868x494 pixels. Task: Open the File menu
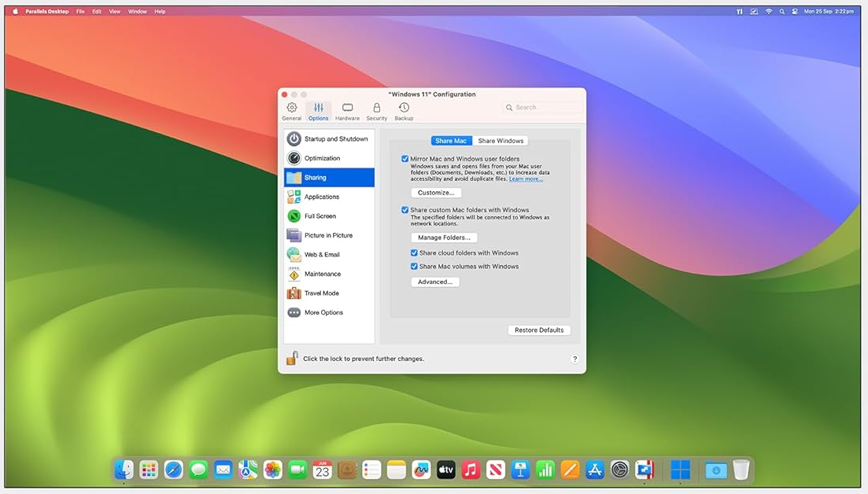pyautogui.click(x=80, y=11)
